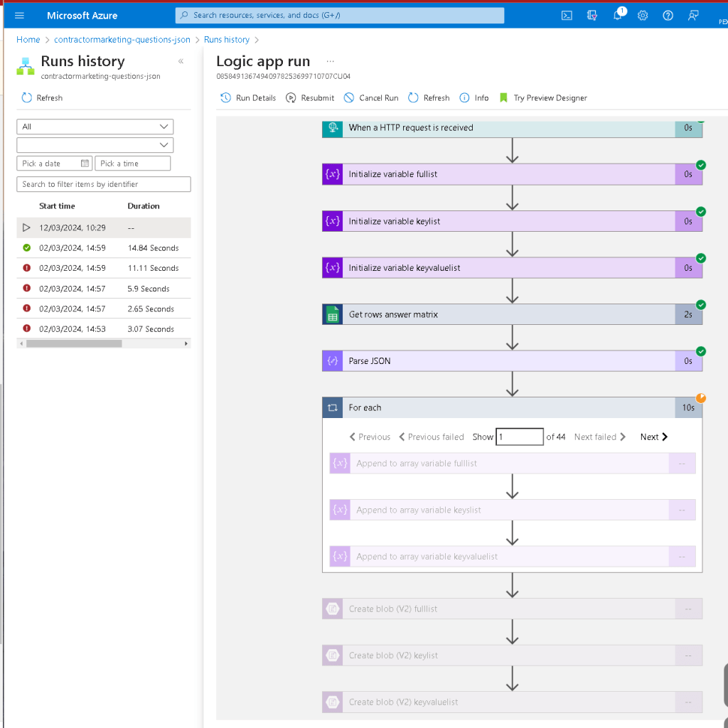This screenshot has width=728, height=728.
Task: Open the contractormarketing-questions-json breadcrumb
Action: [122, 40]
